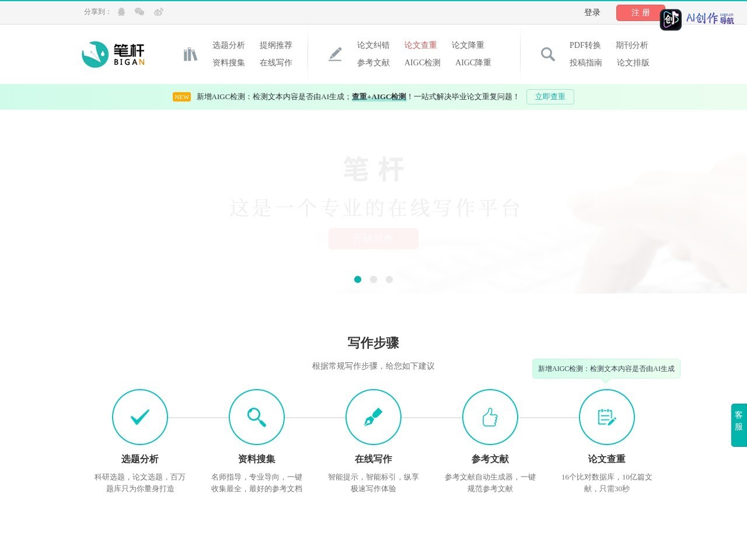Open 论文纠错 in the navigation menu
This screenshot has width=747, height=560.
click(373, 45)
